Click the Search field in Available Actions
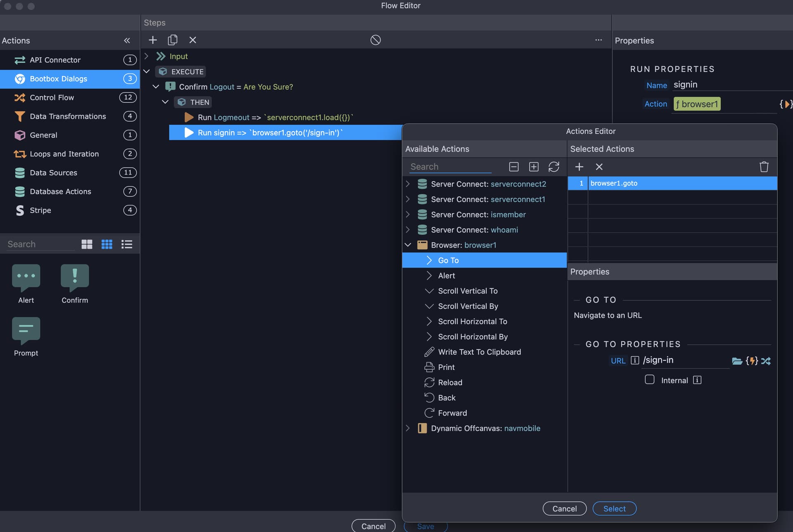The height and width of the screenshot is (532, 793). [451, 167]
